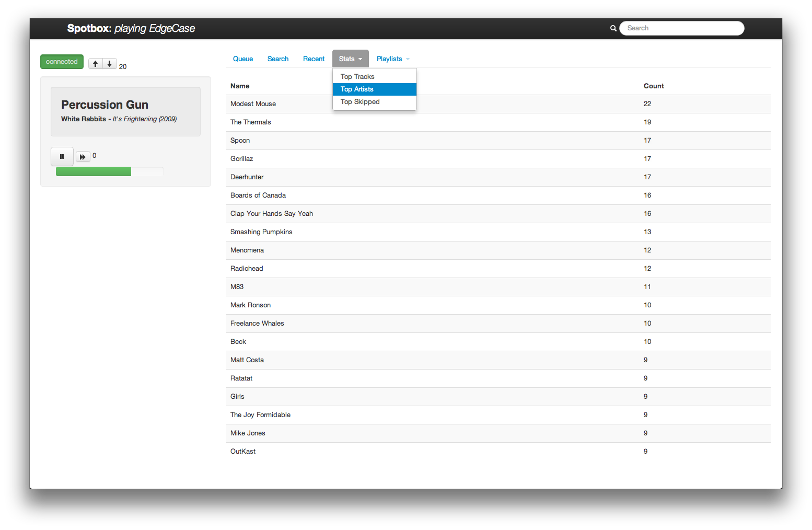Open the Recent tab

pyautogui.click(x=314, y=59)
